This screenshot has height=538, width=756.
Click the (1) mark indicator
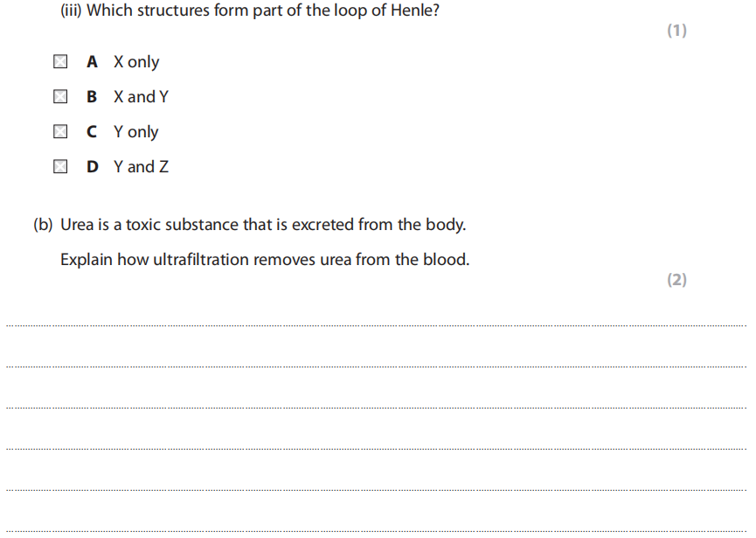point(676,31)
